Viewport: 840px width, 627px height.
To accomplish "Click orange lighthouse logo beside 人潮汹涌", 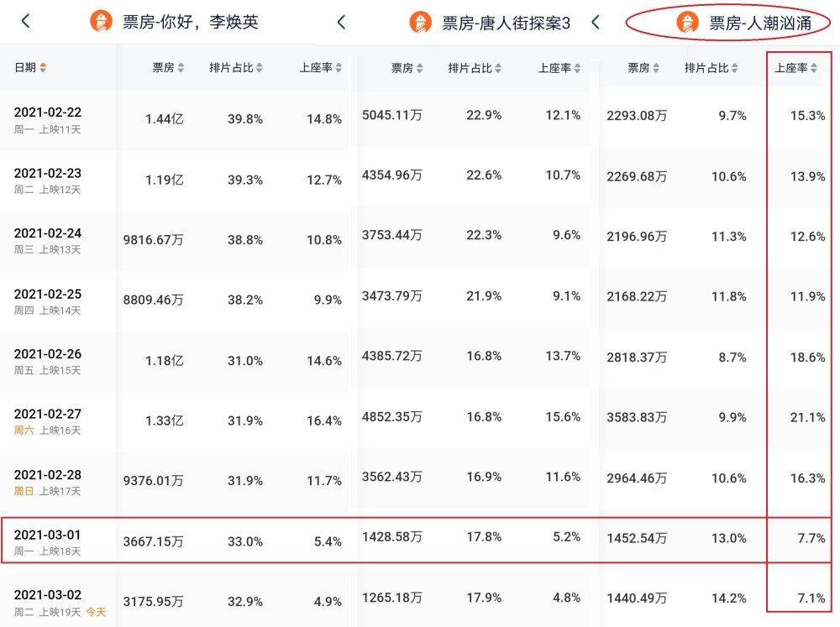I will [689, 23].
